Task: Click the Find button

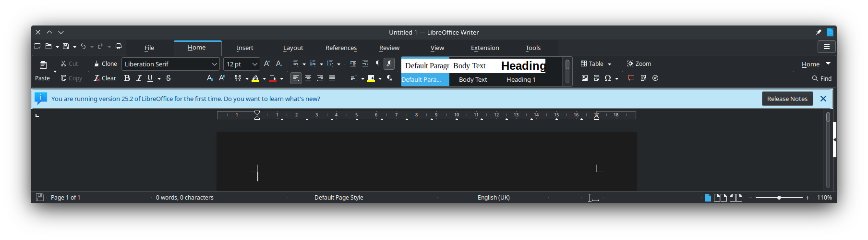Action: pyautogui.click(x=821, y=78)
